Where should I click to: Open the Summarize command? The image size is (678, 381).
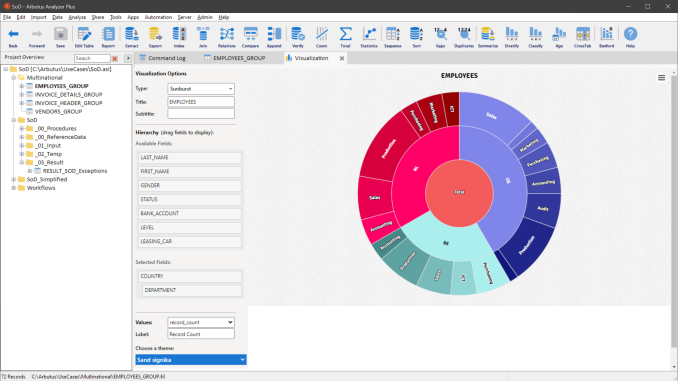click(x=488, y=37)
